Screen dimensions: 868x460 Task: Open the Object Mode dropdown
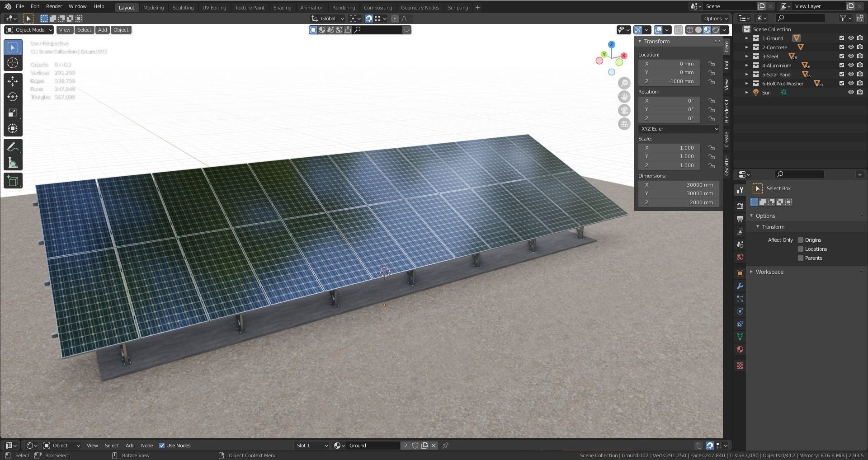tap(29, 30)
